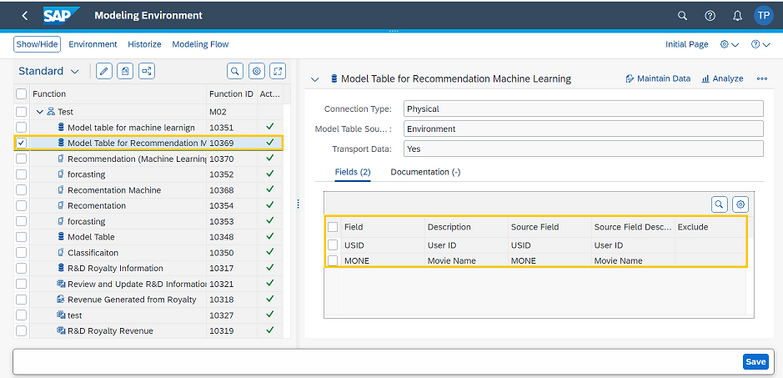783x378 pixels.
Task: Select all functions header checkbox
Action: [x=21, y=94]
